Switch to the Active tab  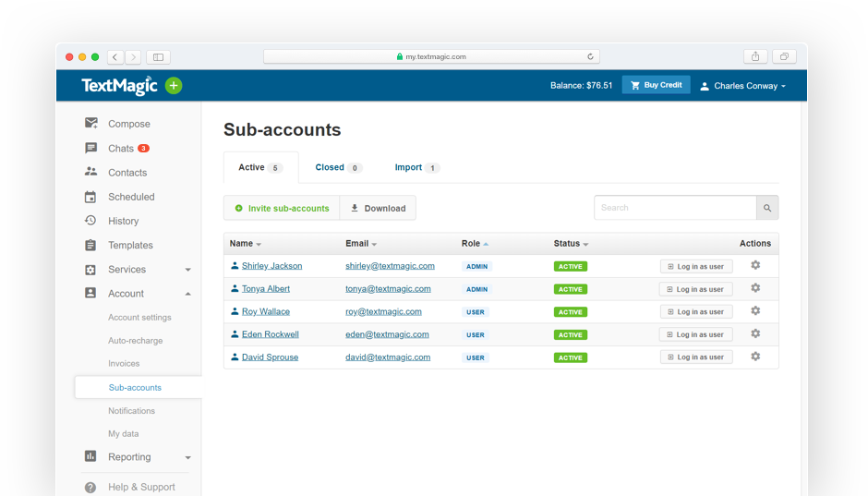click(260, 167)
